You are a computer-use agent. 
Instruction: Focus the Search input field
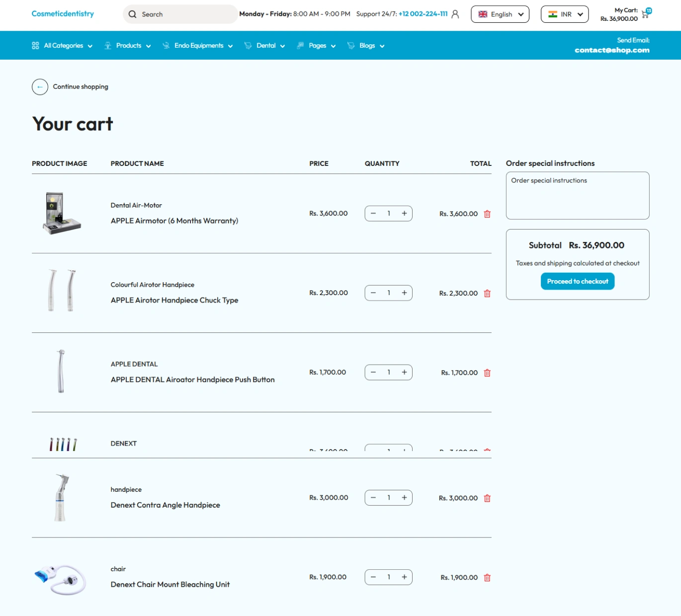(x=180, y=14)
